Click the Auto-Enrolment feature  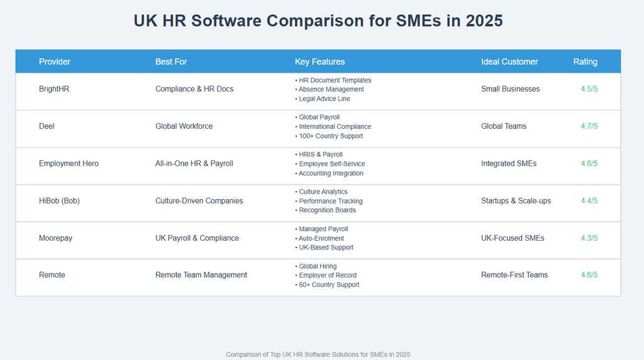click(x=319, y=239)
